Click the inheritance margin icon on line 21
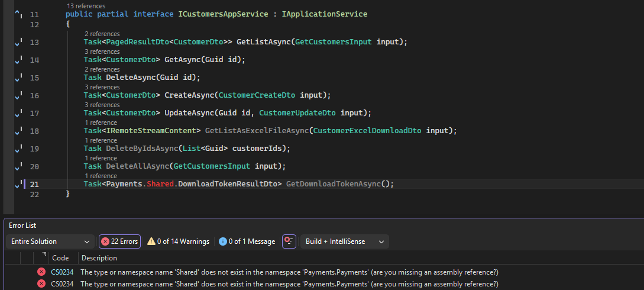The image size is (644, 290). click(x=18, y=184)
